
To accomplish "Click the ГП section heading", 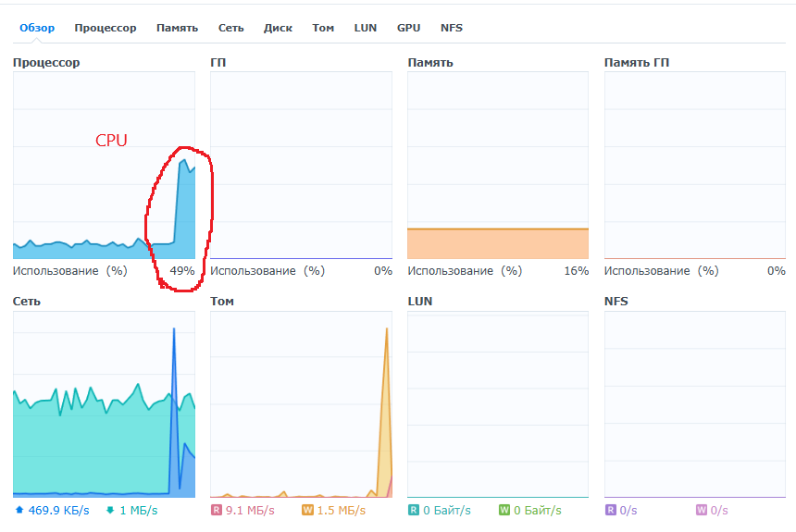I will click(x=218, y=62).
